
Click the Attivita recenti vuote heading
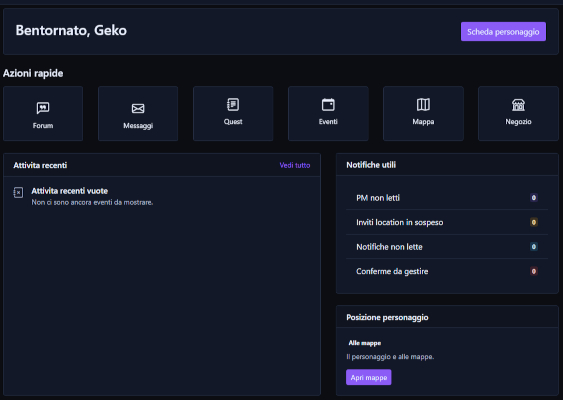(x=70, y=191)
